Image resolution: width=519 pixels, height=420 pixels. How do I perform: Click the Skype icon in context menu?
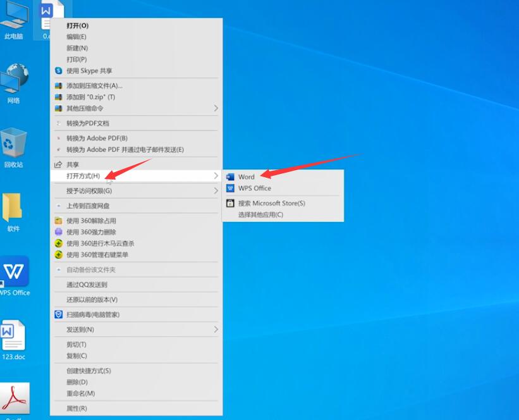tap(59, 71)
